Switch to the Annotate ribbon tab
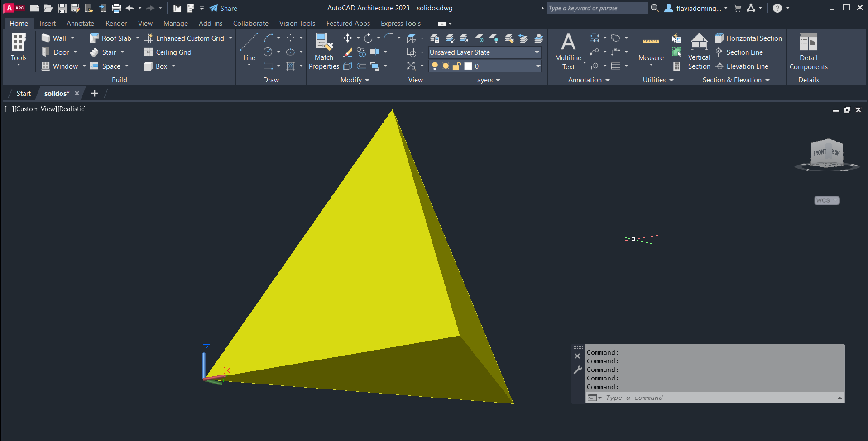The height and width of the screenshot is (441, 868). (80, 24)
